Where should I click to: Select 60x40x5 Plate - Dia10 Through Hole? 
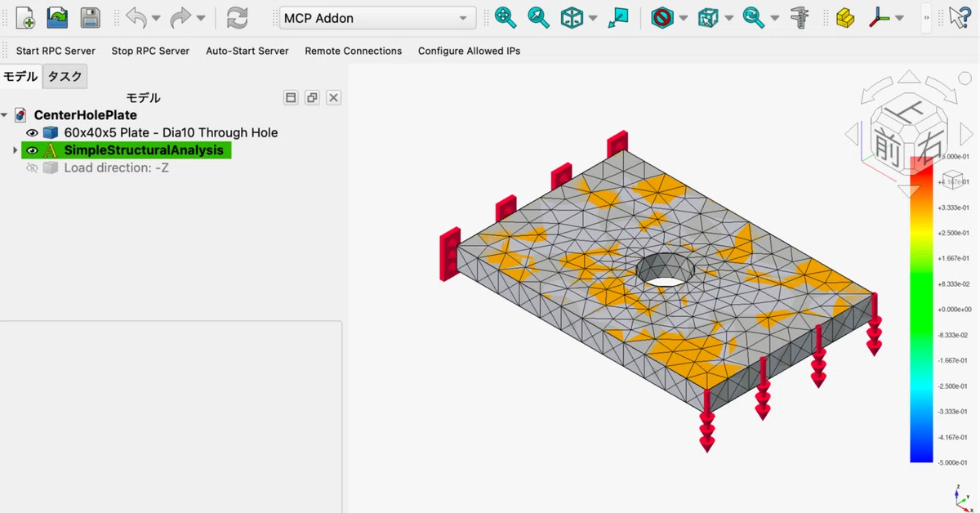(171, 132)
